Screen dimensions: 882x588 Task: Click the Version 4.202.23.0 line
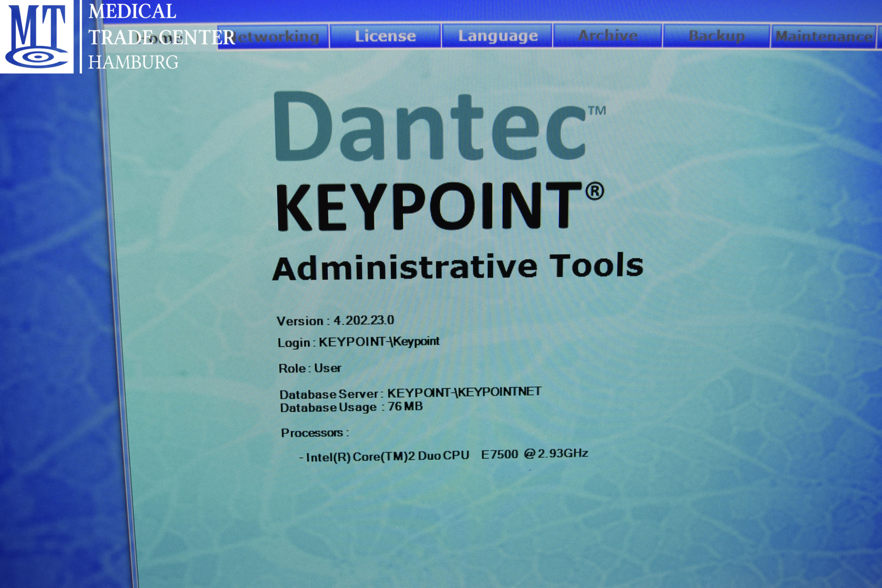click(x=335, y=321)
